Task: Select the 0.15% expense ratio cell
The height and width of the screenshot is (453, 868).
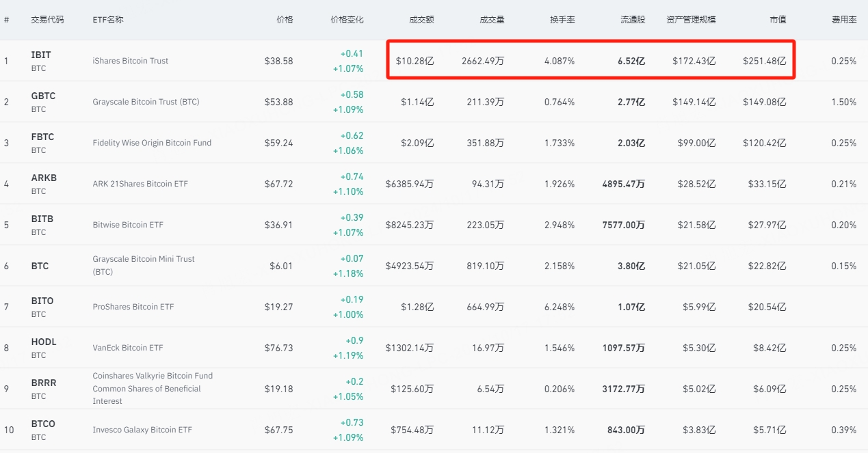Action: (x=844, y=266)
